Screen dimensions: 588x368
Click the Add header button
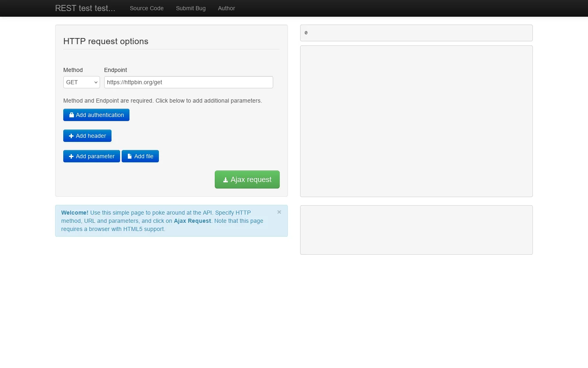click(87, 136)
